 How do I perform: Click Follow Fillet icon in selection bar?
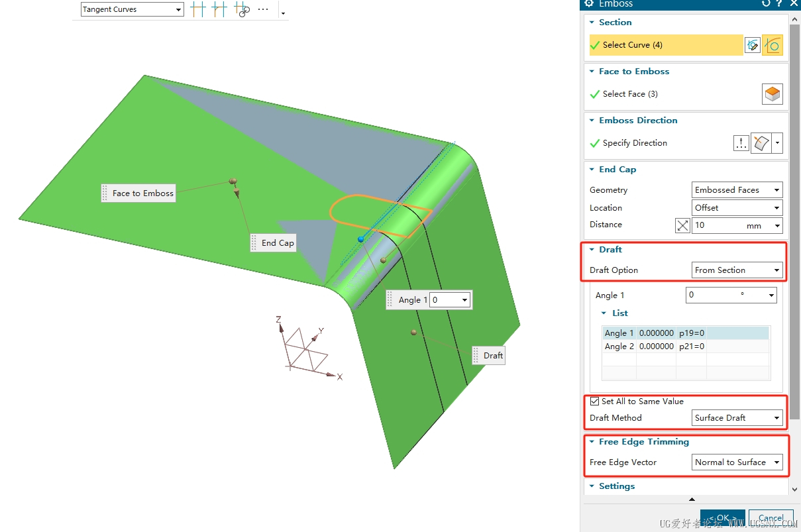click(219, 10)
